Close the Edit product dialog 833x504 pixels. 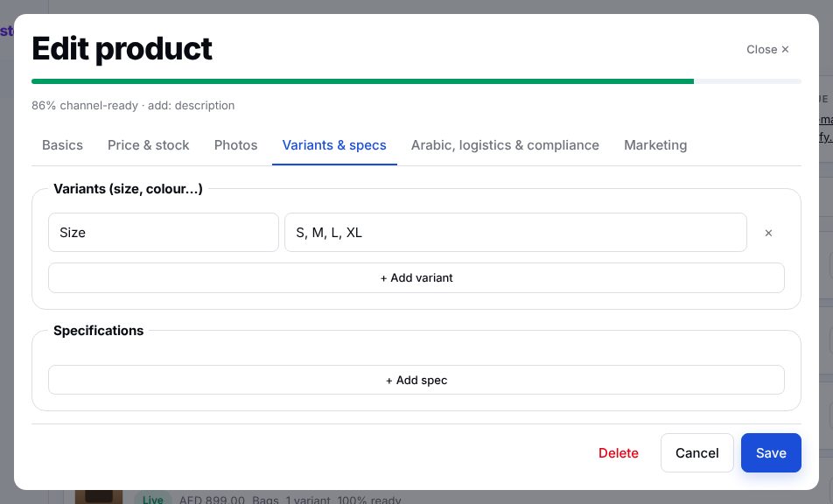click(767, 49)
